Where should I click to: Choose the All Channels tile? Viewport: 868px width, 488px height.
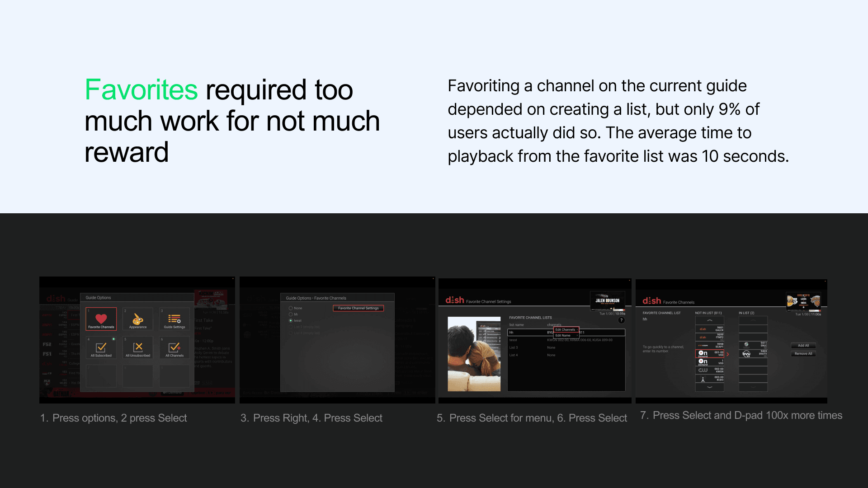[x=175, y=348]
